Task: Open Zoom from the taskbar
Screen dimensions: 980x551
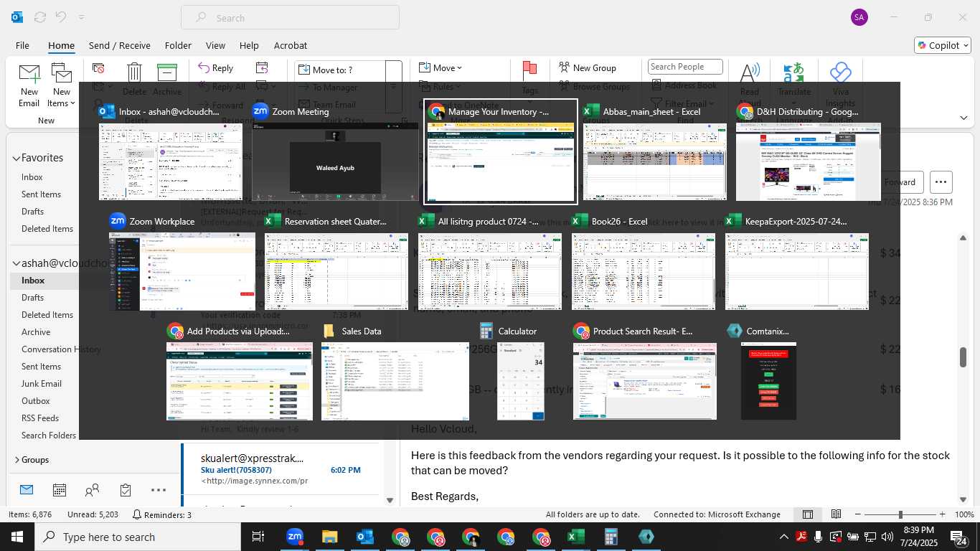Action: coord(295,537)
